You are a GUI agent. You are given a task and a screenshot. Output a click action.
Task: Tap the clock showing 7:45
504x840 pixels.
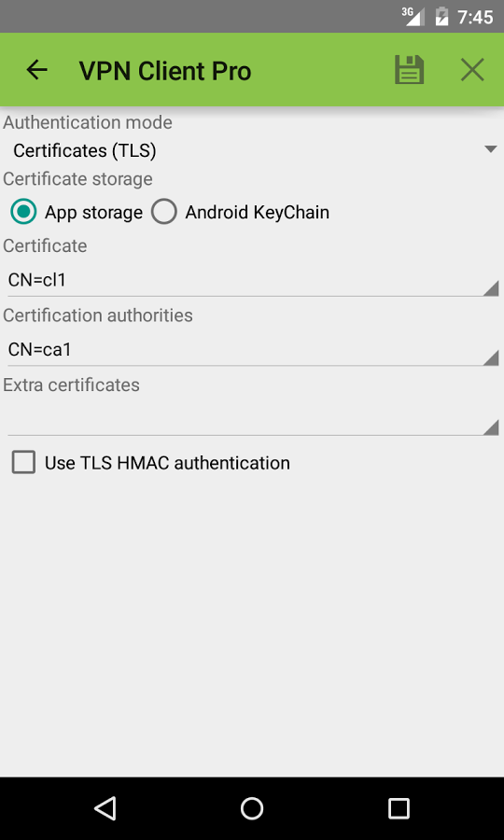coord(474,17)
